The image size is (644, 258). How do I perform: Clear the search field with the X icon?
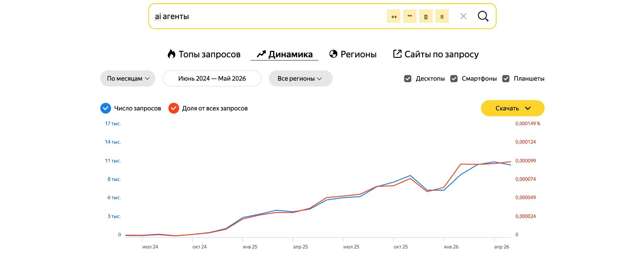coord(463,16)
